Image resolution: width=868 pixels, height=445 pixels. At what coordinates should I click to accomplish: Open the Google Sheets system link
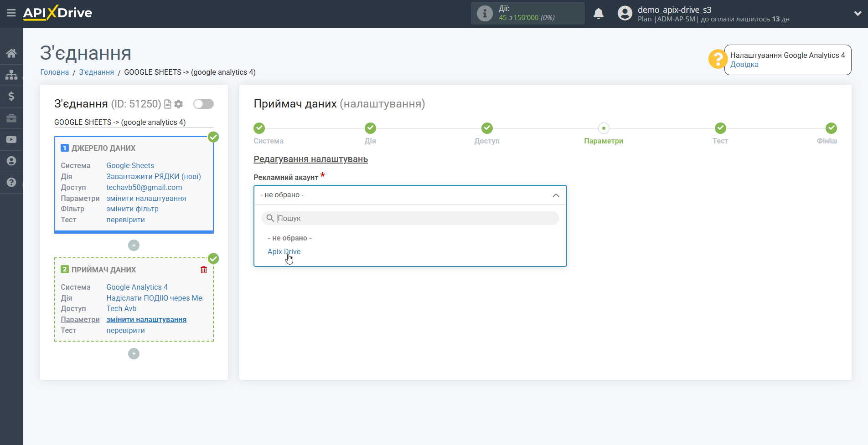(130, 166)
